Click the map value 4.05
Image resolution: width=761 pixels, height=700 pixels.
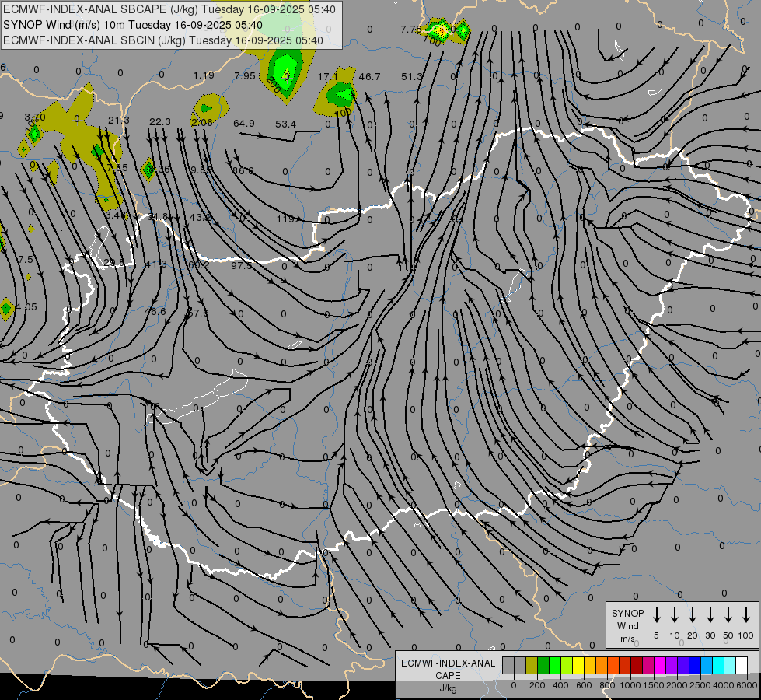[26, 307]
